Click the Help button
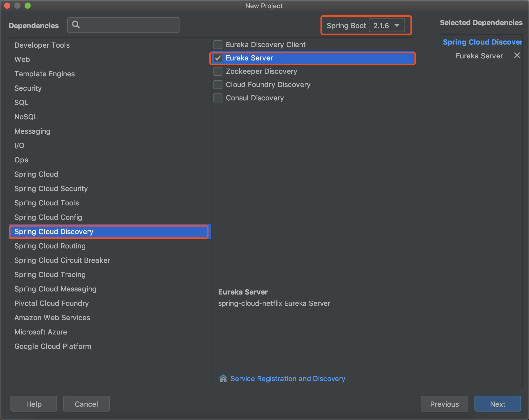The height and width of the screenshot is (420, 529). (34, 404)
